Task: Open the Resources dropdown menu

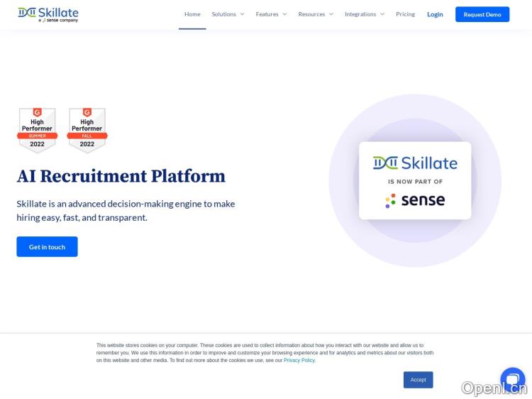Action: pyautogui.click(x=316, y=14)
